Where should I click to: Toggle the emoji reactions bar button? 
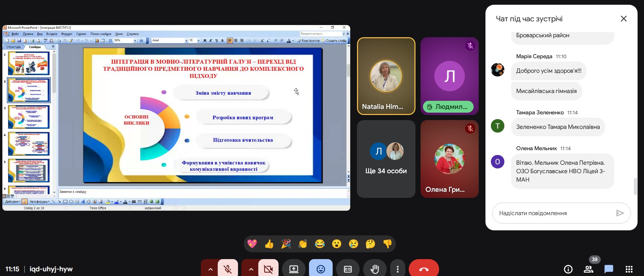(320, 269)
